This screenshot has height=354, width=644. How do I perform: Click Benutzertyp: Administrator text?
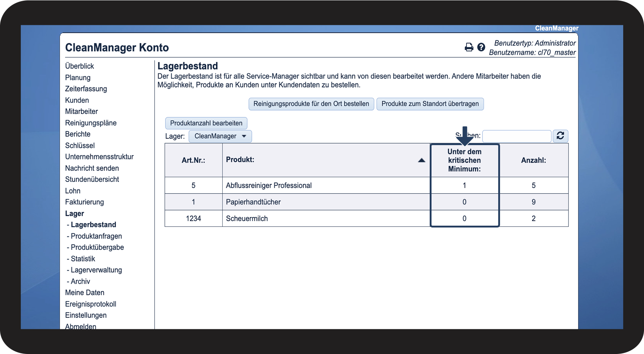pos(535,43)
